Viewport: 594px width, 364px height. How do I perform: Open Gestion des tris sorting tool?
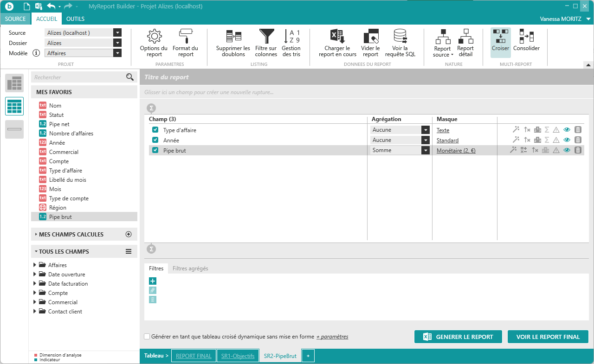(291, 37)
